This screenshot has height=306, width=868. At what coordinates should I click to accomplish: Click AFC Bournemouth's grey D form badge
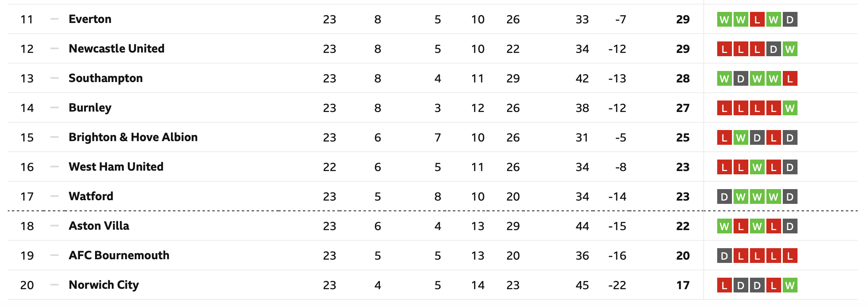(724, 256)
